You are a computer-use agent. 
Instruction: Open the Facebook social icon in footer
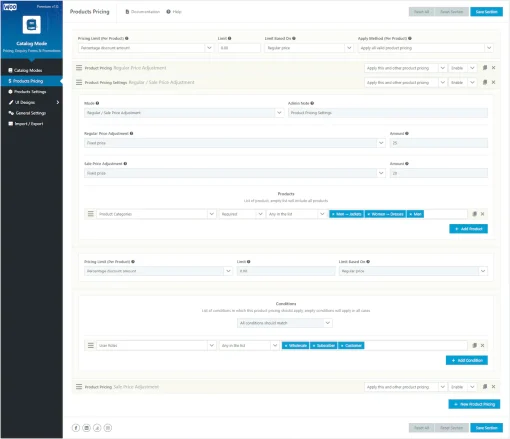click(x=76, y=428)
